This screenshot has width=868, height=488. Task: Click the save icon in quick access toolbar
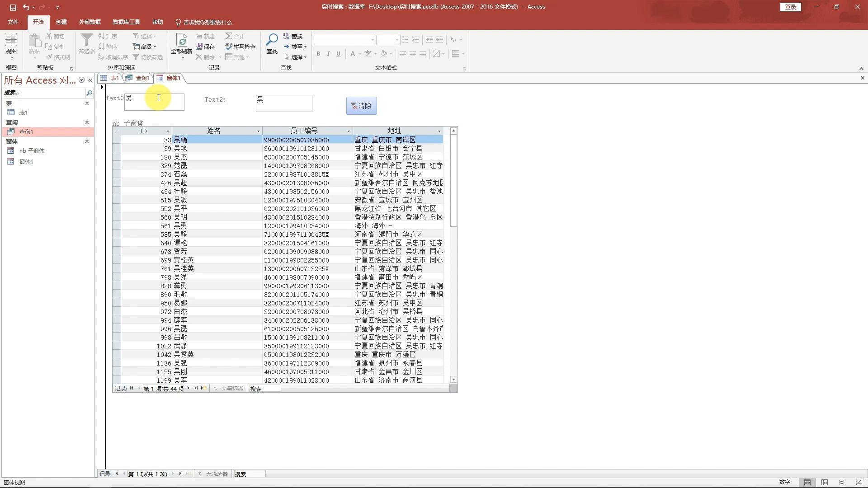click(x=13, y=7)
